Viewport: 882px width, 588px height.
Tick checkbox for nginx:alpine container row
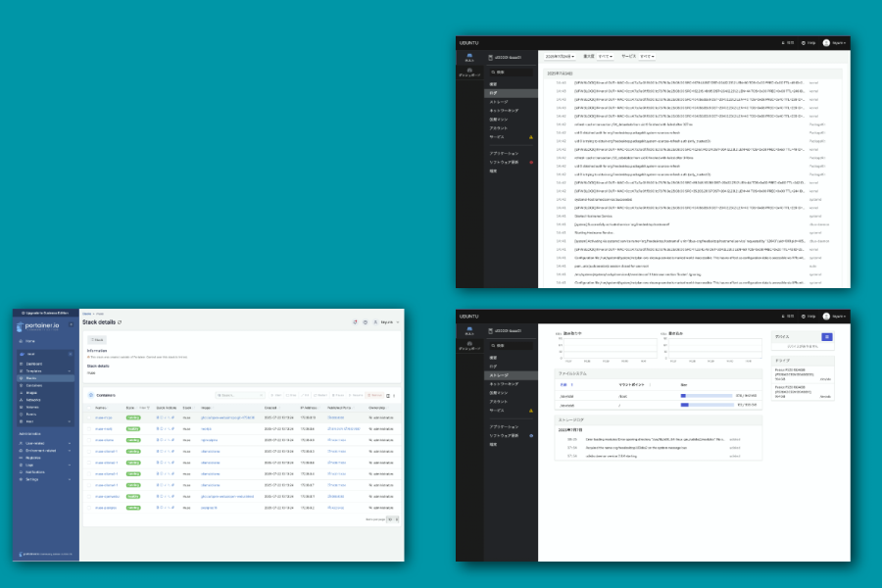tap(89, 440)
